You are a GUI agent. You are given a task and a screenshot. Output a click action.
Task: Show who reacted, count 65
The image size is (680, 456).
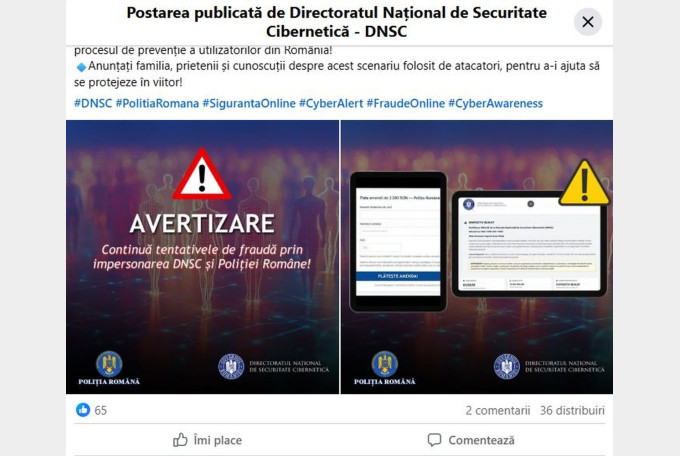[x=101, y=410]
